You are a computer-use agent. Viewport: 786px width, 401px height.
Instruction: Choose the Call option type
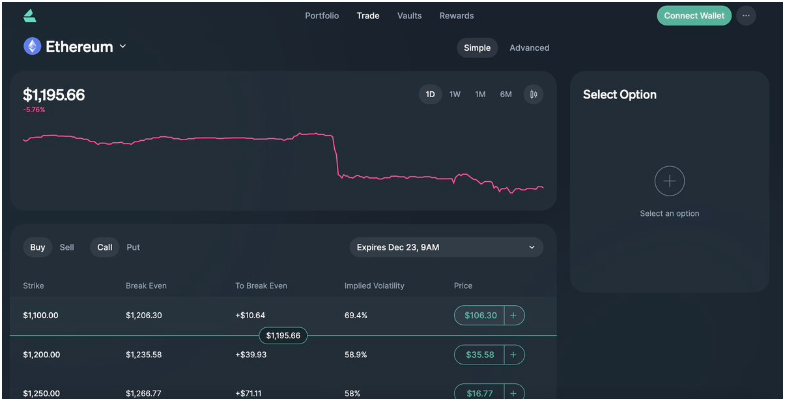tap(105, 247)
